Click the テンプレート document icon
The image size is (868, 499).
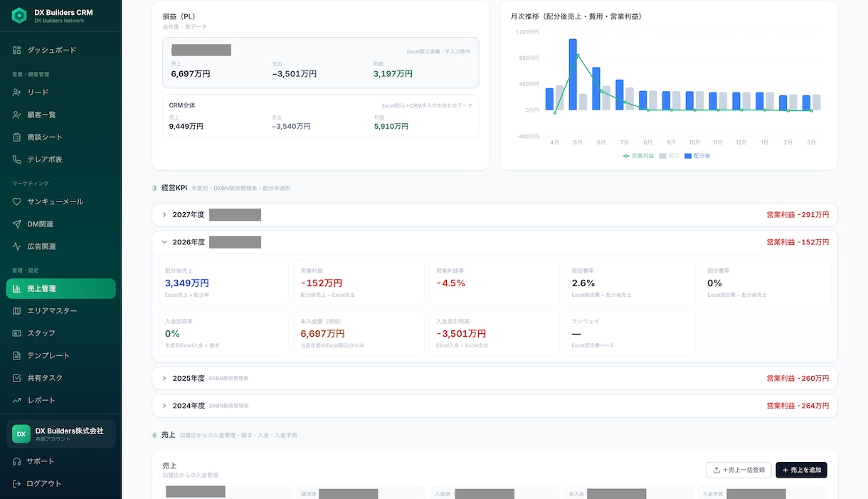(17, 355)
